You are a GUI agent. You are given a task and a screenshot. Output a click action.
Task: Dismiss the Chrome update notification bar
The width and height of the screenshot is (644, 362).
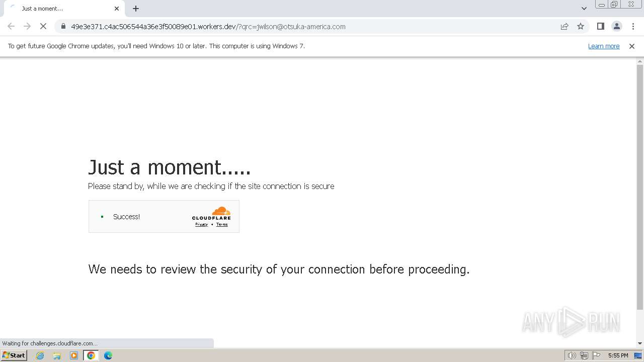click(632, 46)
